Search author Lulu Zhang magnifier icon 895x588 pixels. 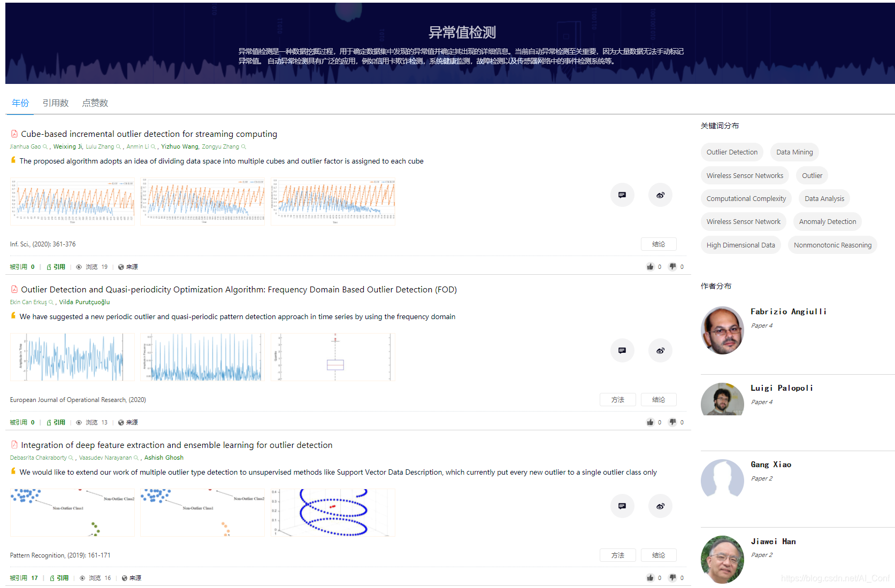tap(118, 147)
